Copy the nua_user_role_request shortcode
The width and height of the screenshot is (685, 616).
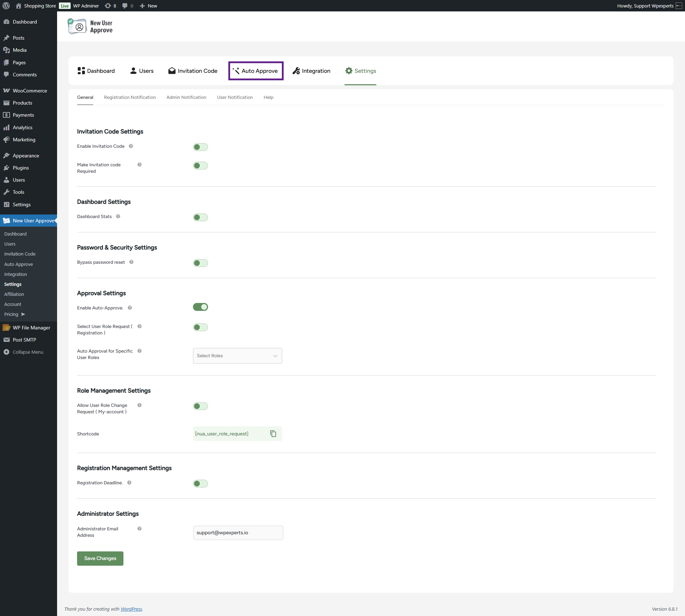[x=273, y=434]
